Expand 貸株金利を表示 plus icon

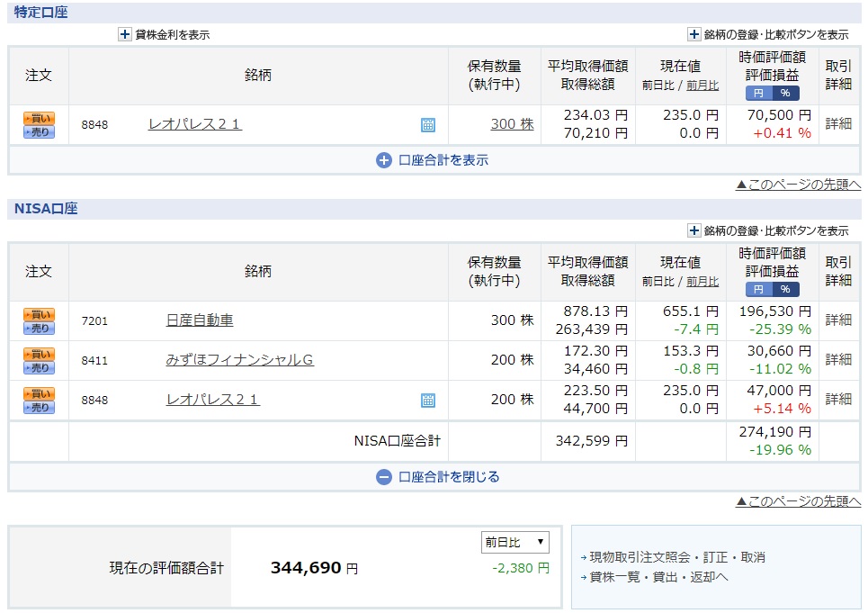coord(124,34)
